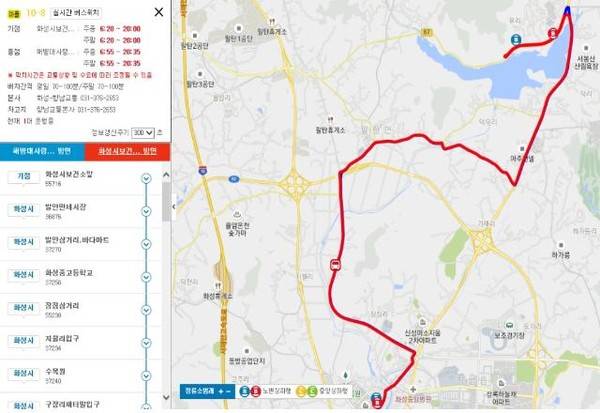
Task: Expand the 화성시보건소앞 stop details
Action: pyautogui.click(x=146, y=179)
